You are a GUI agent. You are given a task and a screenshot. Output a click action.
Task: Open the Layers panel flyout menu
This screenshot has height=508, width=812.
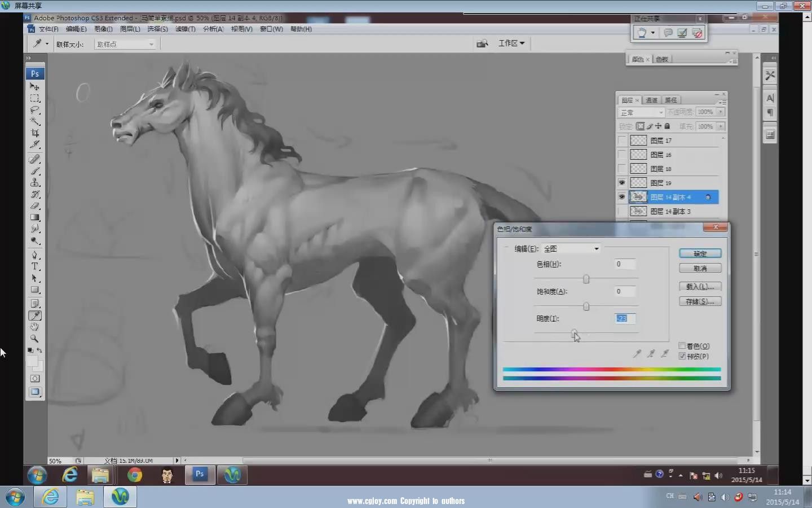coord(722,102)
